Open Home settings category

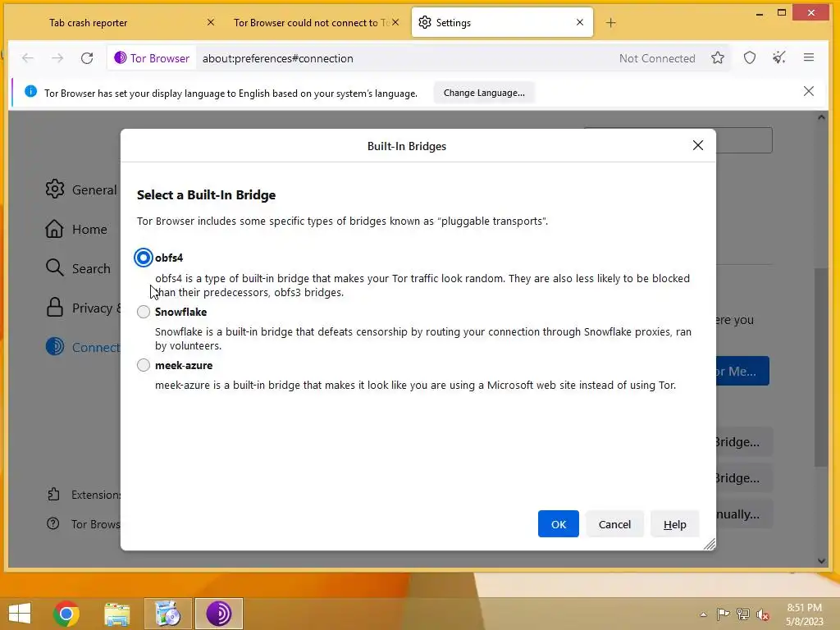pos(76,230)
